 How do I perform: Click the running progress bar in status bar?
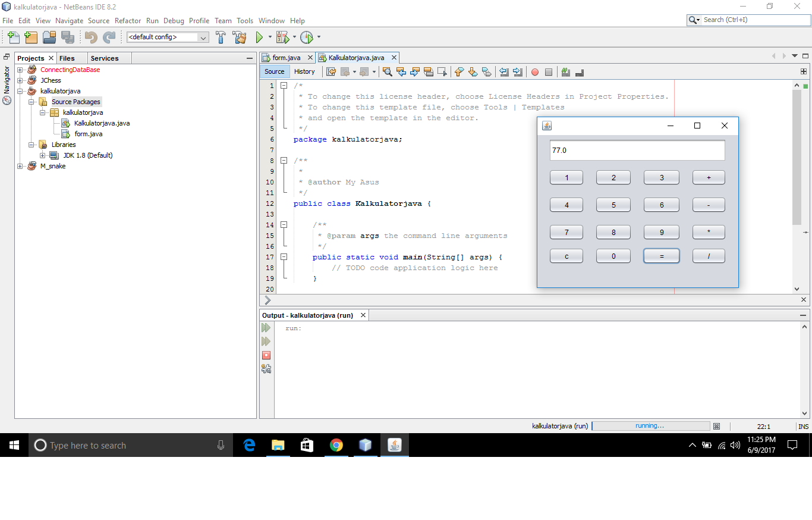(x=651, y=426)
